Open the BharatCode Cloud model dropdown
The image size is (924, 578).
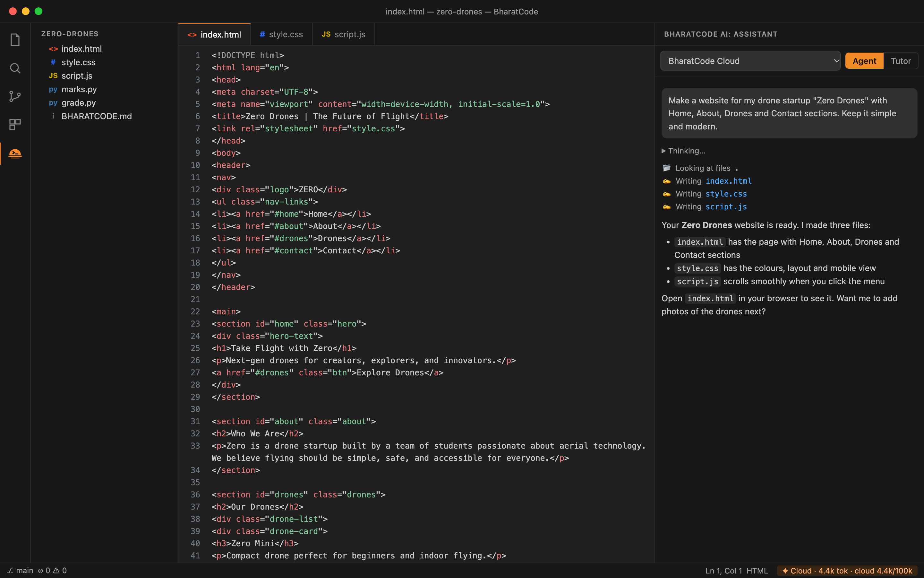pos(750,61)
